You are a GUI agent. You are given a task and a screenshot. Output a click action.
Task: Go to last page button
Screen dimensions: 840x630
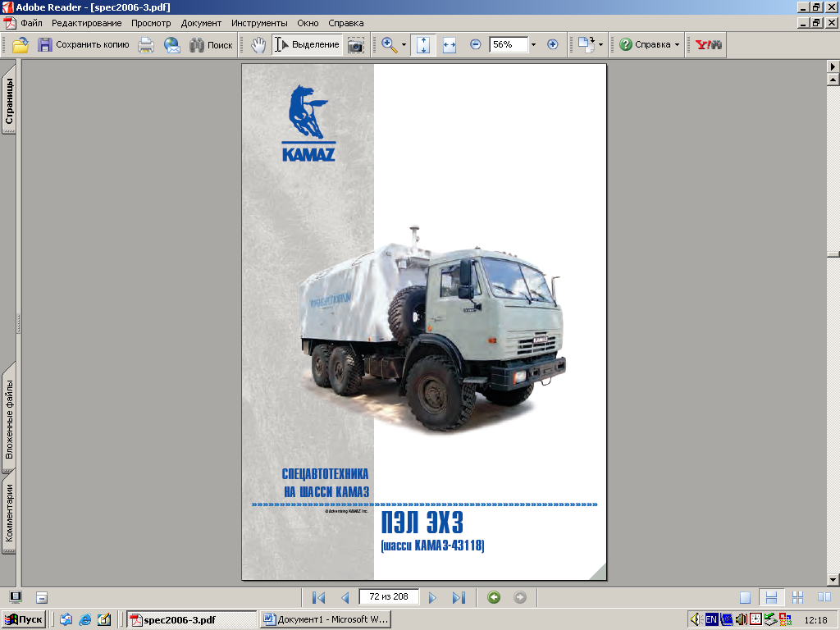[x=459, y=597]
